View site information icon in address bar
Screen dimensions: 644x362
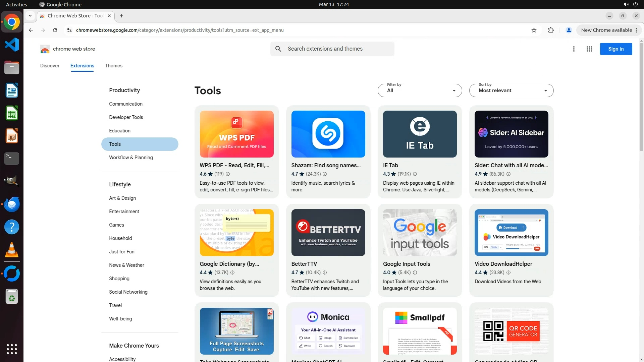69,30
